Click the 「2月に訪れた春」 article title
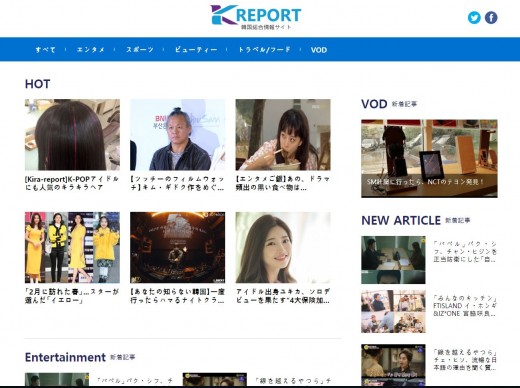The width and height of the screenshot is (520, 388). tap(72, 296)
